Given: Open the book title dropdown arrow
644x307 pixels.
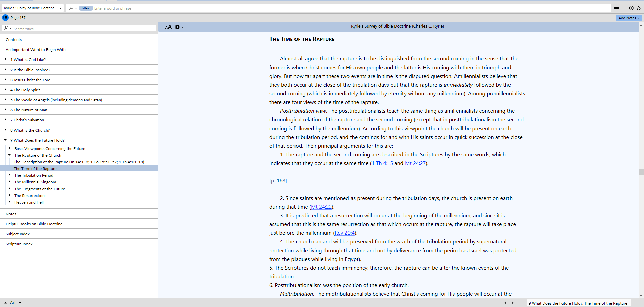Looking at the screenshot, I should 60,8.
